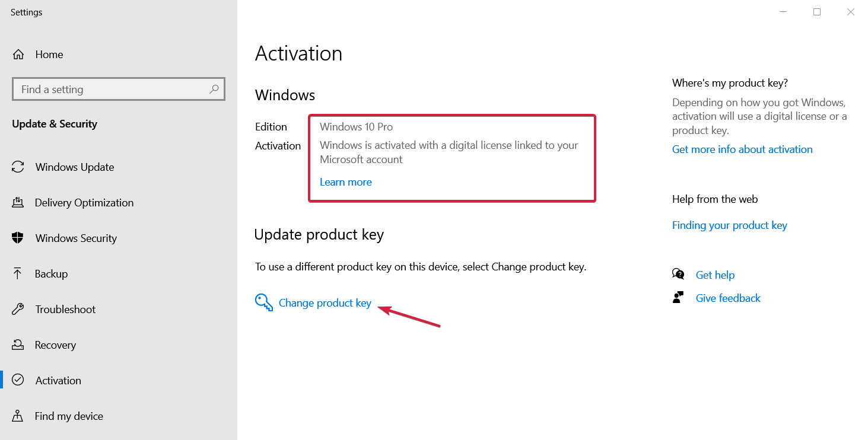Select Change product key link
This screenshot has height=440, width=868.
click(x=325, y=303)
